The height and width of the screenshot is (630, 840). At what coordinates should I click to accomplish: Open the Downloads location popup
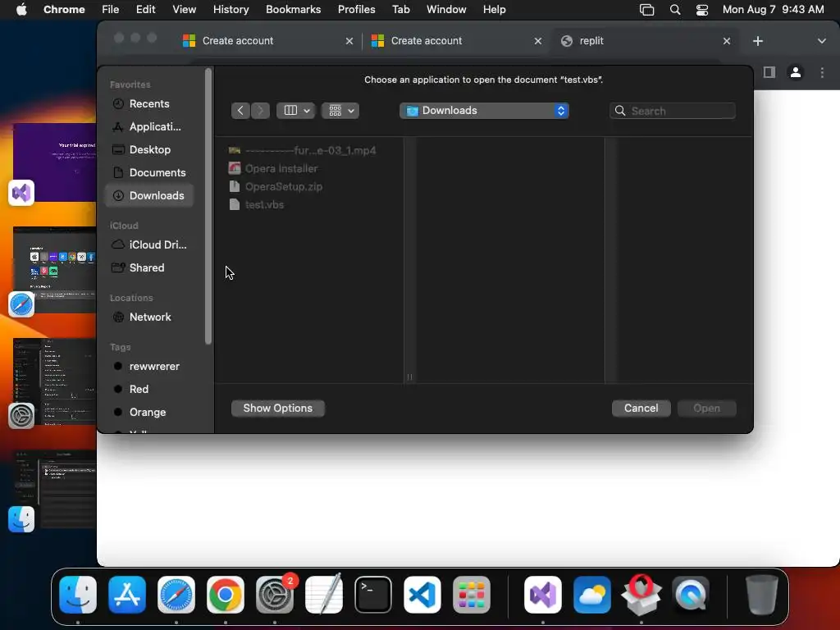click(484, 111)
